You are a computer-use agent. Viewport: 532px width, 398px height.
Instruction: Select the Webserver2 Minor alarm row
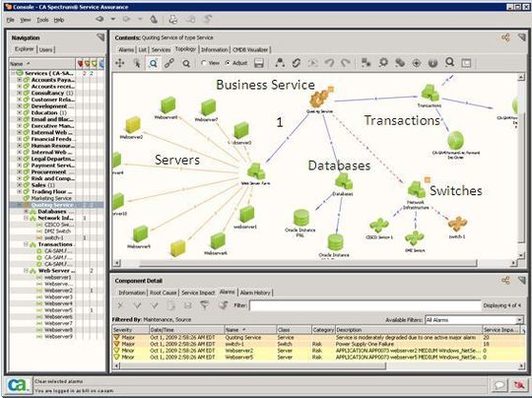click(318, 351)
